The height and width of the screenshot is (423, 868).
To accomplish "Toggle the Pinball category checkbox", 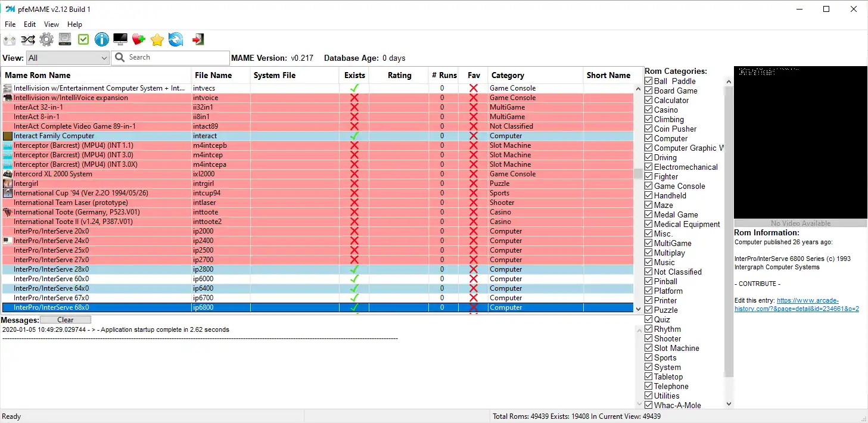I will [649, 281].
